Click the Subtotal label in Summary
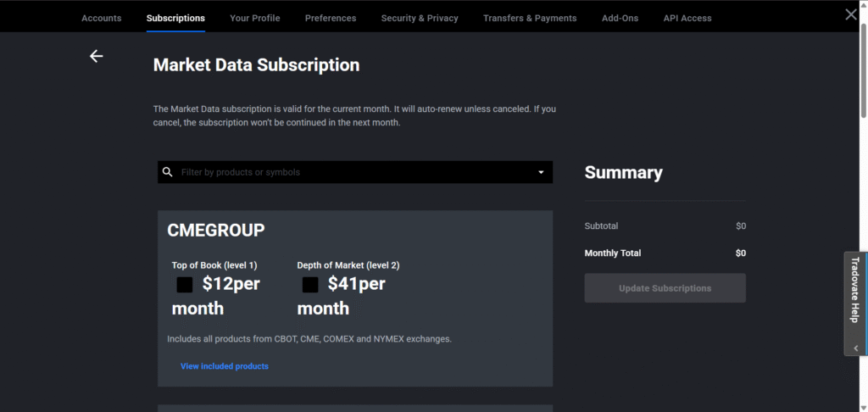Viewport: 868px width, 412px height. point(601,226)
